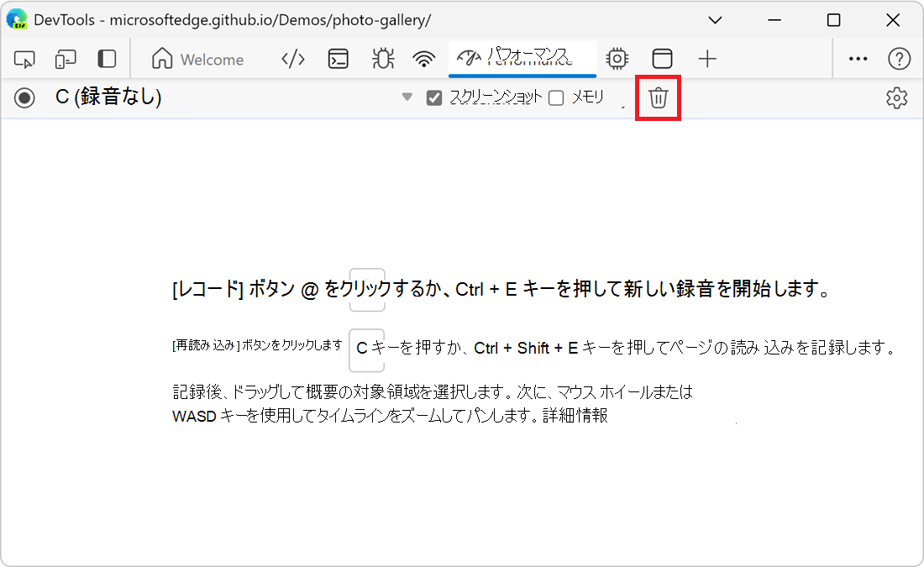Select the inspect element cursor tool

tap(25, 59)
